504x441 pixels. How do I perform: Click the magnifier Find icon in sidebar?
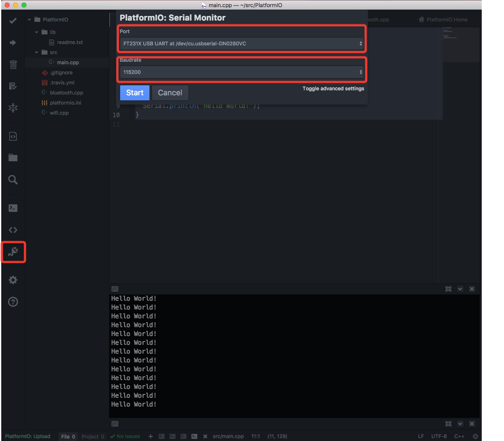13,180
